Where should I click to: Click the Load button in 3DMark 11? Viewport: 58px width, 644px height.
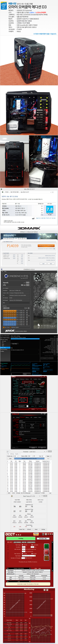tap(43, 264)
